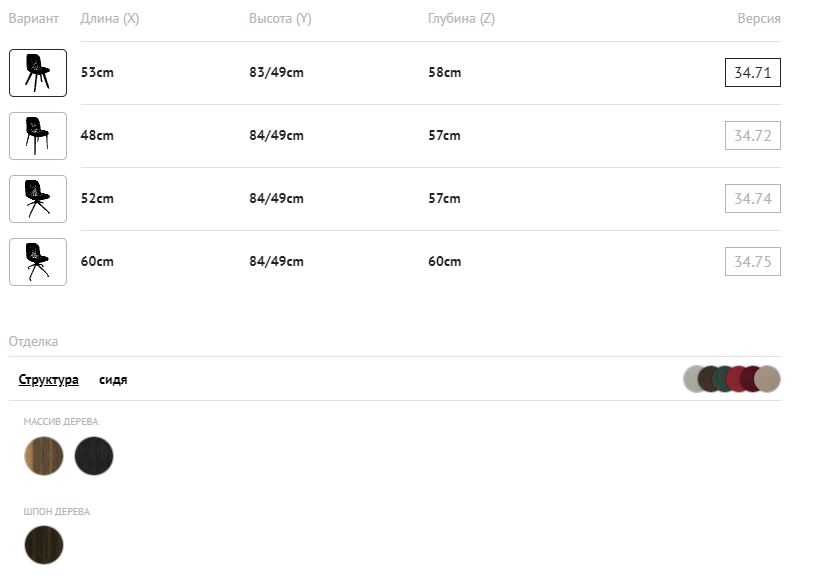Choose the dark wood veneer swatch

click(44, 545)
